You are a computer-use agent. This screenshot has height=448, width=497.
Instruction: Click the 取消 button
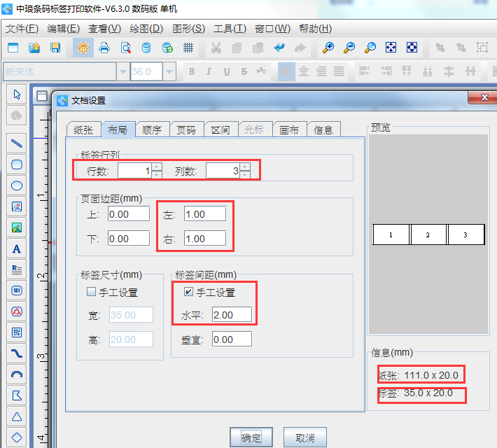[x=304, y=438]
